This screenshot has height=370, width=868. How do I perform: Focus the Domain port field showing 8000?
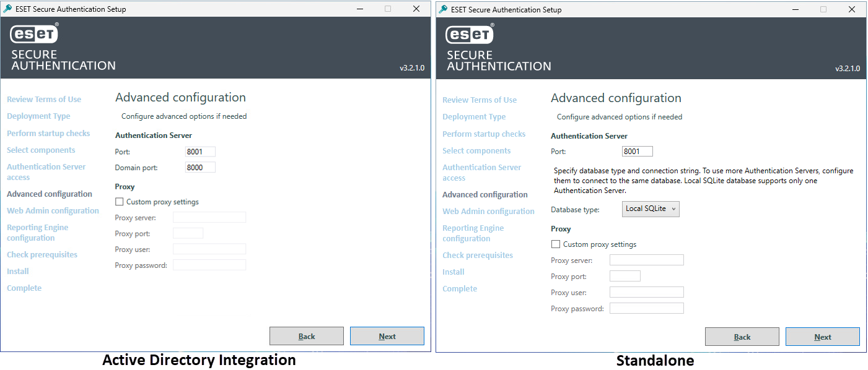(200, 167)
